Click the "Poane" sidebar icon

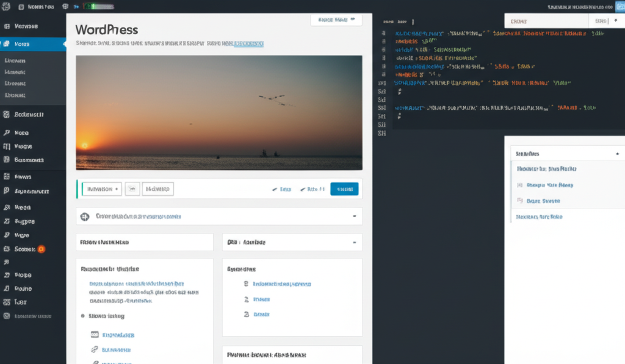coord(7,288)
